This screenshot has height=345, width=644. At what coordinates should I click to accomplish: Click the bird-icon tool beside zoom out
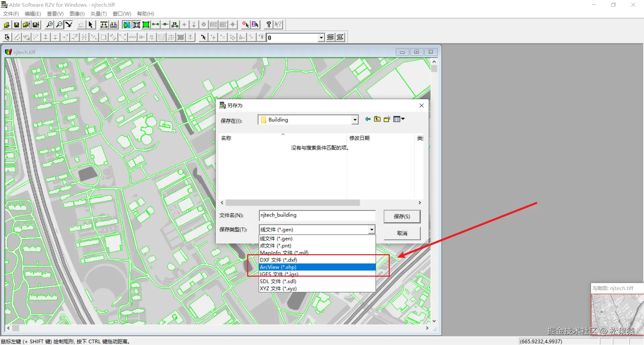[69, 25]
